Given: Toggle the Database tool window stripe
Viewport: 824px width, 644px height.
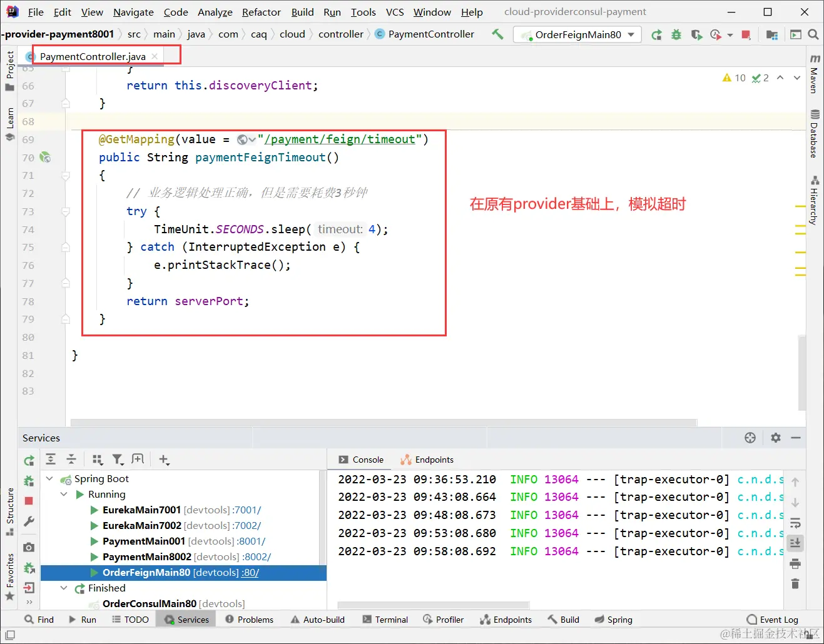Looking at the screenshot, I should [x=815, y=133].
